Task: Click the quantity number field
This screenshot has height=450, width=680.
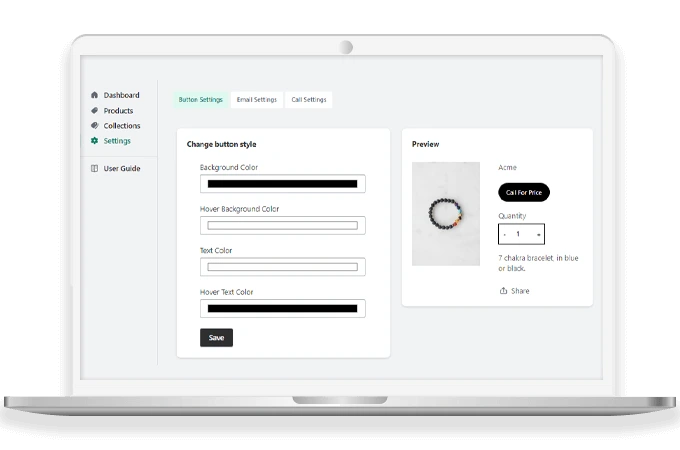Action: point(520,235)
